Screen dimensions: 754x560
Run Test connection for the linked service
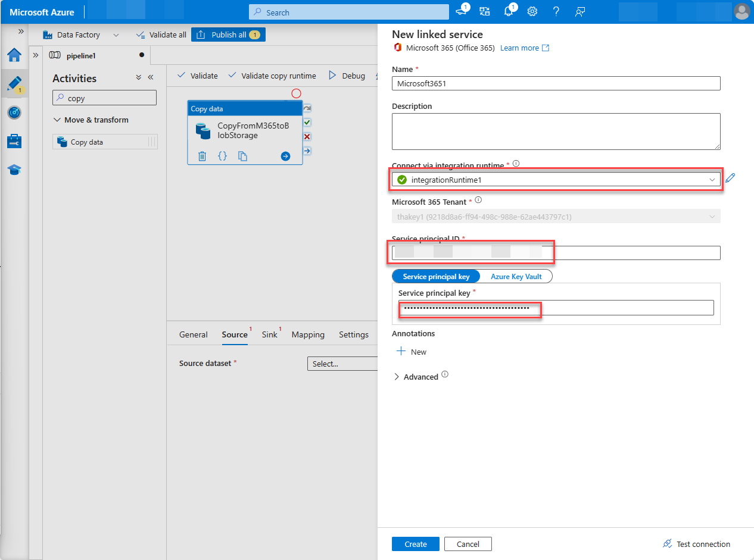[x=696, y=543]
